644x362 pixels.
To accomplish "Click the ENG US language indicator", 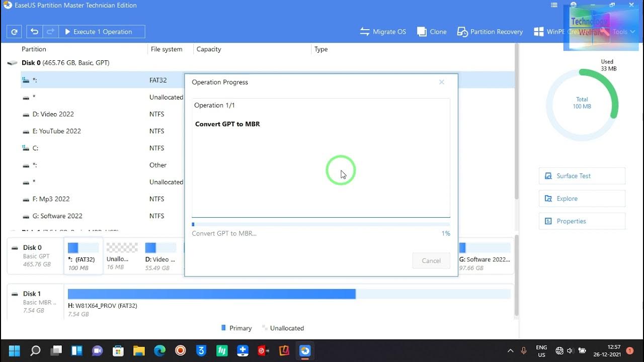I will pyautogui.click(x=541, y=351).
